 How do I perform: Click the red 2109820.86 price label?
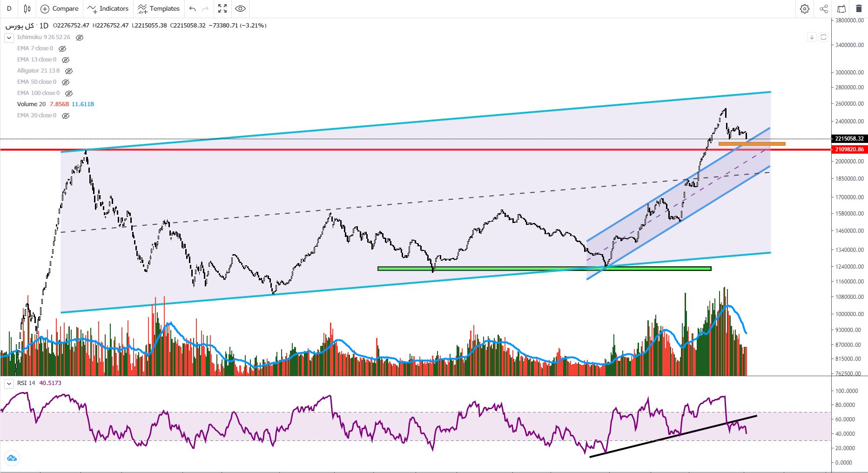849,149
